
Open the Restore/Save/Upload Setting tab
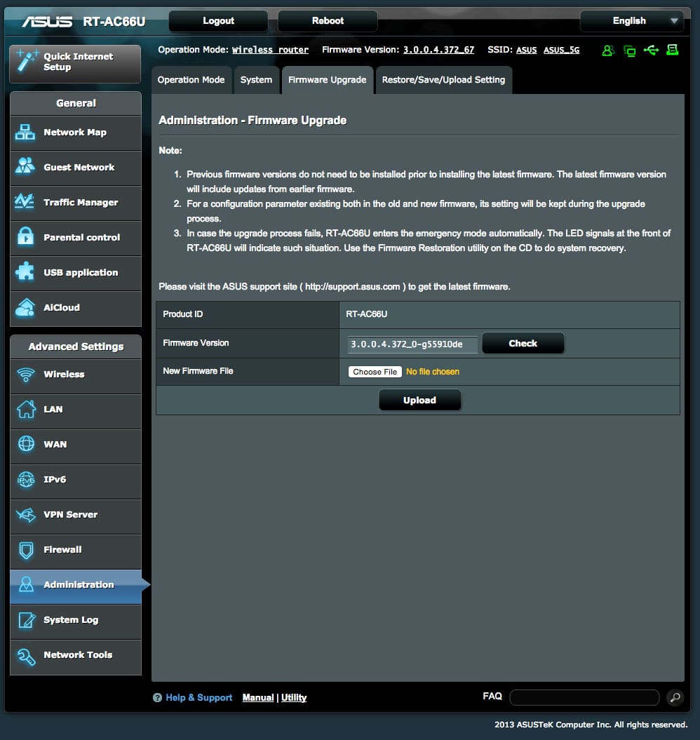coord(444,80)
